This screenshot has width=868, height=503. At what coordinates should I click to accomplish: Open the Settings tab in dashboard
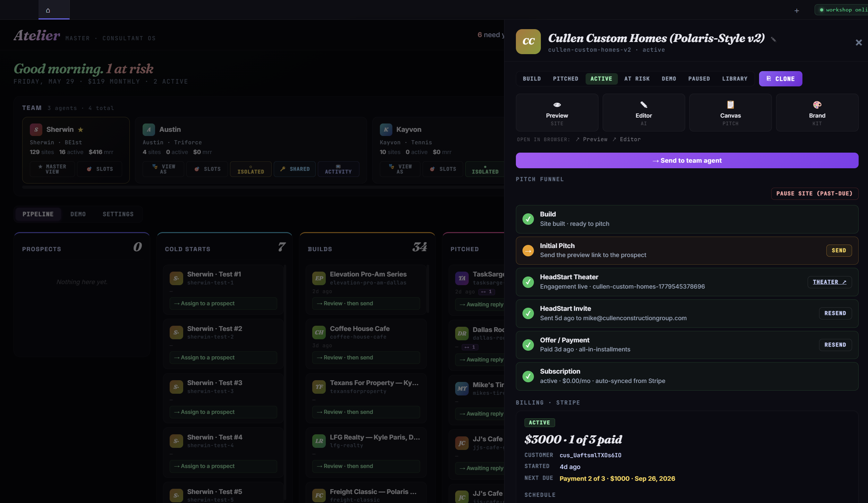pyautogui.click(x=118, y=214)
